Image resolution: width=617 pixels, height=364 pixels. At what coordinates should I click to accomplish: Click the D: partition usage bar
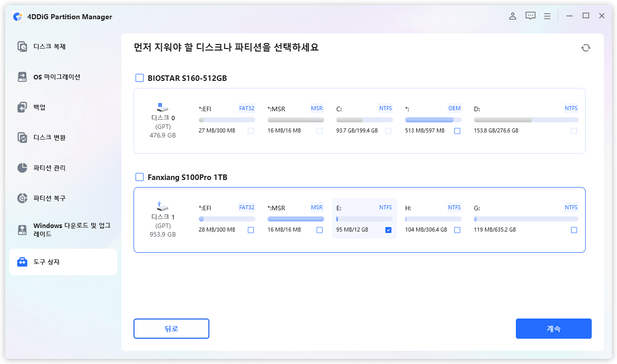526,120
